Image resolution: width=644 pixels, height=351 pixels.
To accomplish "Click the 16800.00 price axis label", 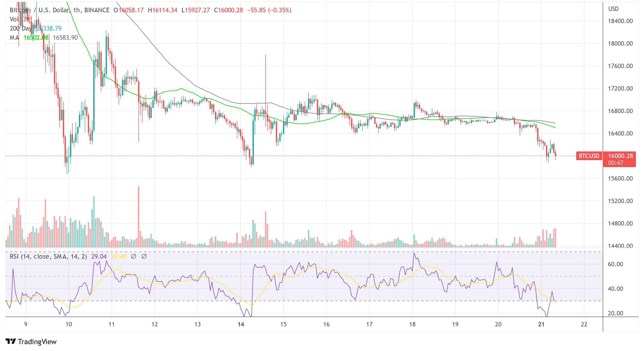I will click(620, 111).
